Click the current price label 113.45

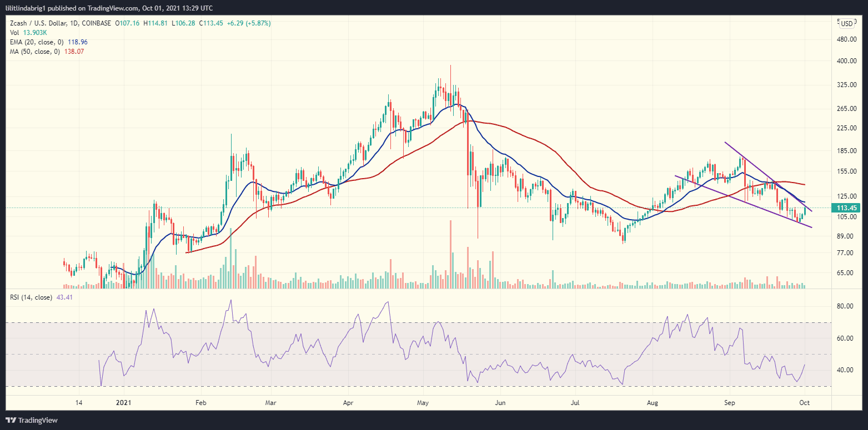pyautogui.click(x=846, y=206)
